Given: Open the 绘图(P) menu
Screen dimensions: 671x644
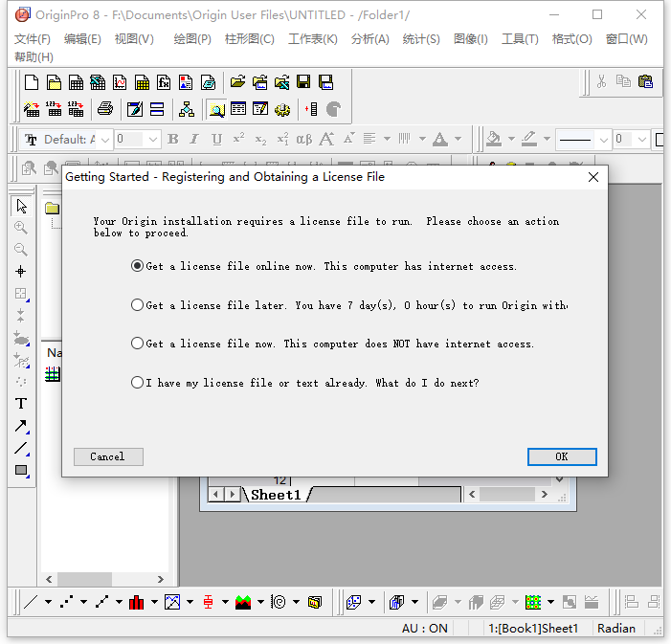Looking at the screenshot, I should point(192,39).
